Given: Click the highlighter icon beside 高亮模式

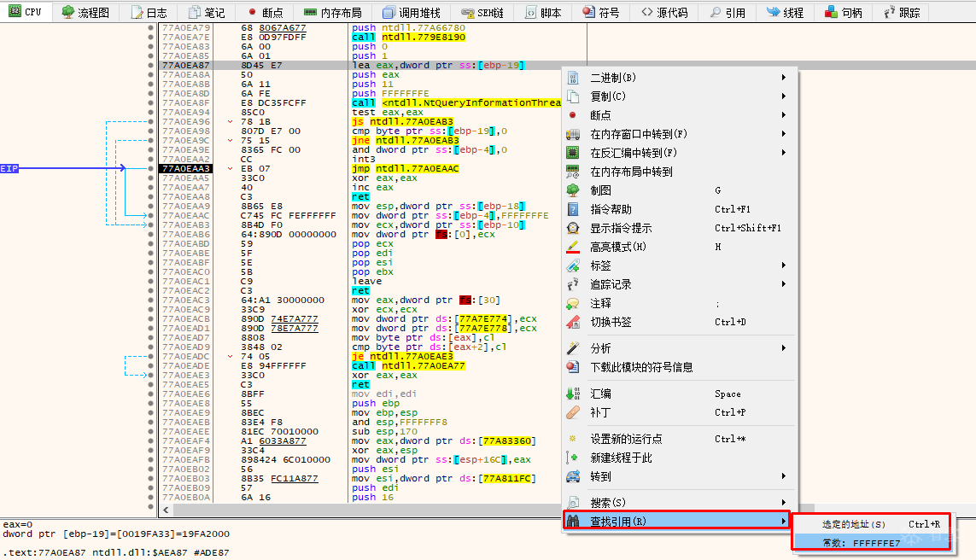Looking at the screenshot, I should point(573,247).
